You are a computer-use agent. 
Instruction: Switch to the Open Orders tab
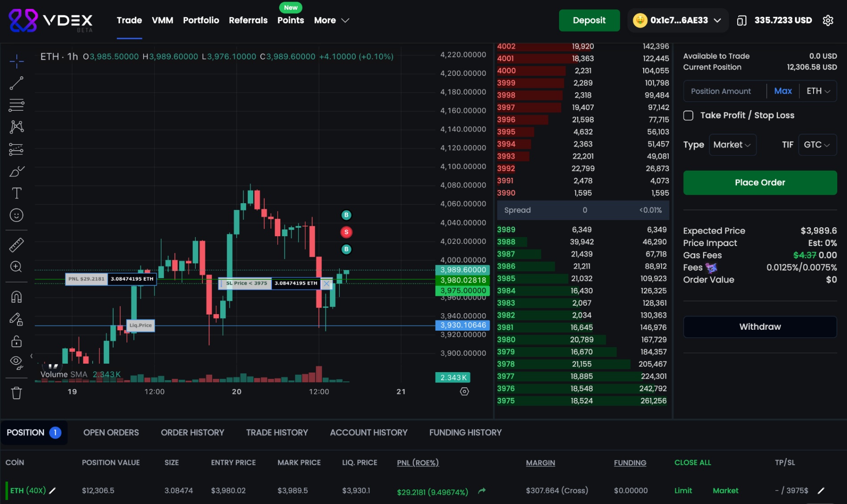click(x=111, y=433)
